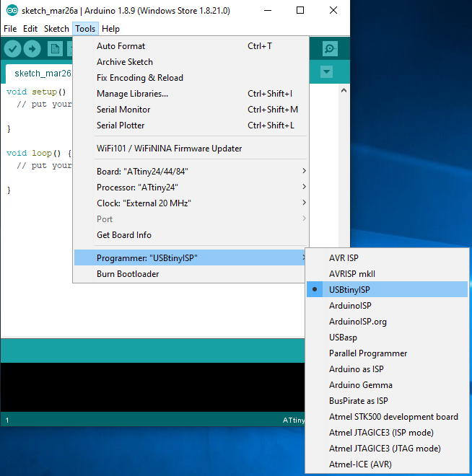Viewport: 472px width, 476px height.
Task: Open the Help menu
Action: pyautogui.click(x=110, y=29)
